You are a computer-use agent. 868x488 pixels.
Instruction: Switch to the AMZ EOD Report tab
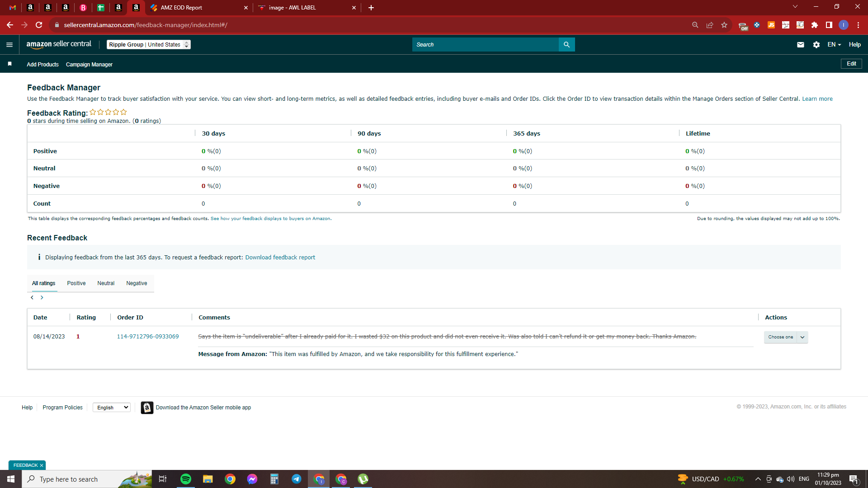point(199,8)
